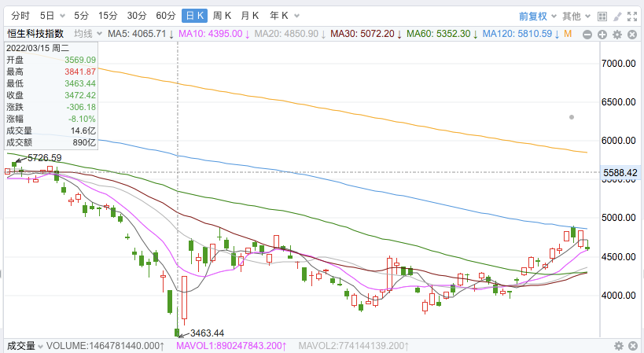Image resolution: width=644 pixels, height=353 pixels.
Task: Select the 周K weekly candlestick tab
Action: 222,16
